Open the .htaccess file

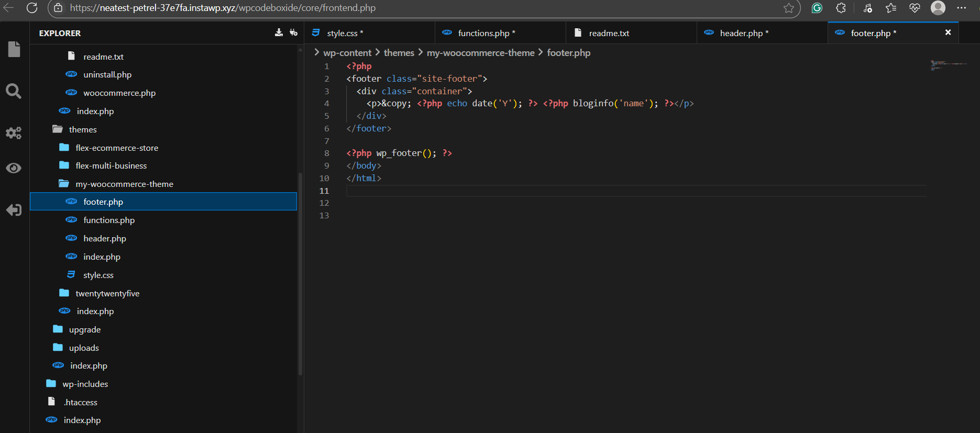click(81, 402)
